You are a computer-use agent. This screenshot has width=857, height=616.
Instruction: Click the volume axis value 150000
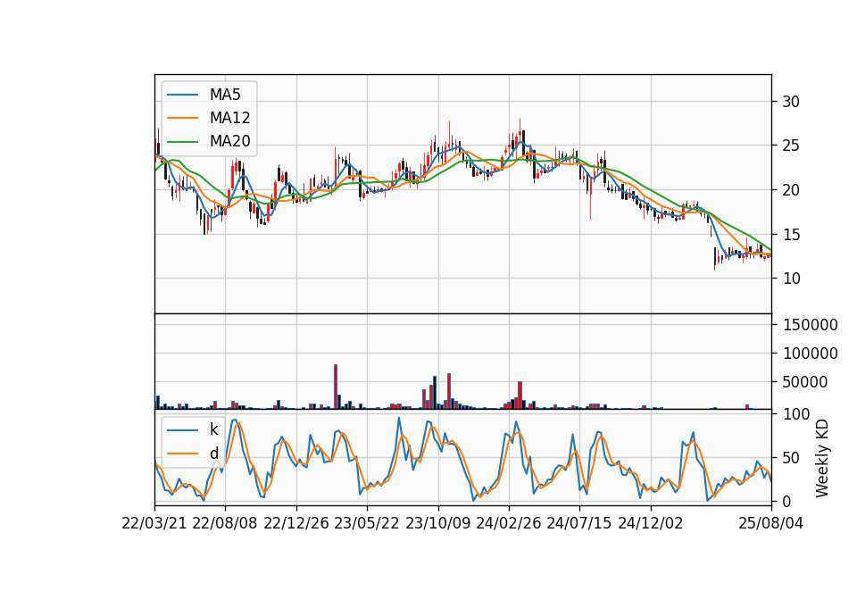pyautogui.click(x=810, y=325)
